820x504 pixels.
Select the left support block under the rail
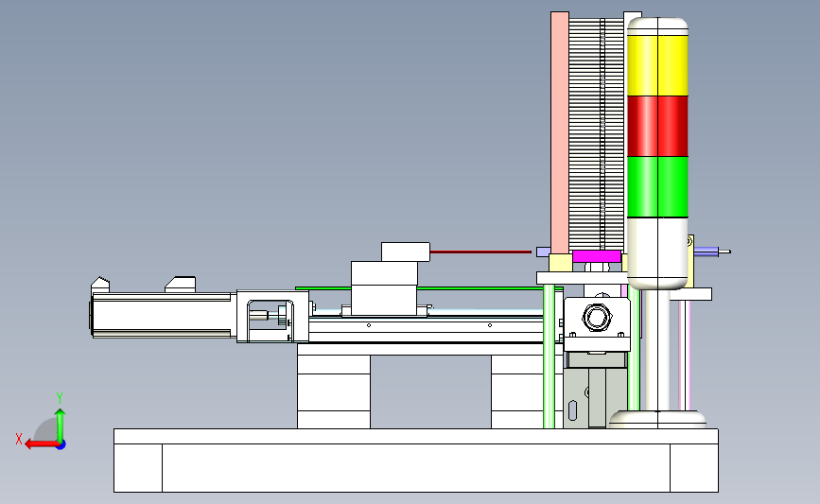point(334,392)
